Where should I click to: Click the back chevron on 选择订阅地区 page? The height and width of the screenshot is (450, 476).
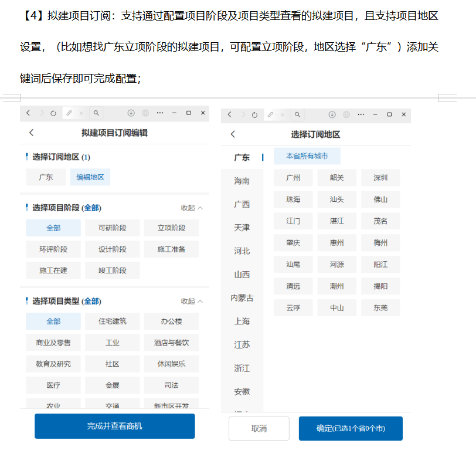[x=233, y=133]
